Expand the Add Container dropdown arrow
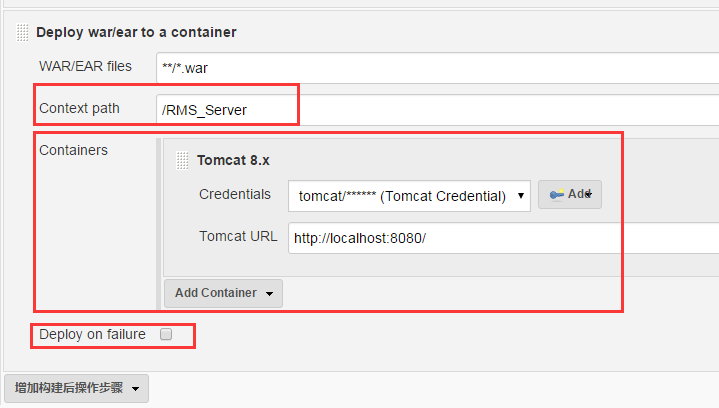This screenshot has height=408, width=719. click(x=269, y=294)
